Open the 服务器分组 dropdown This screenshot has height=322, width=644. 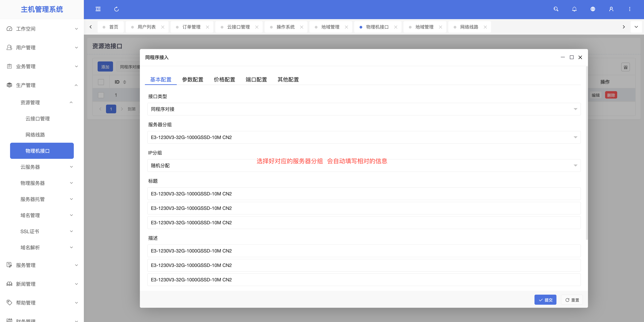(x=364, y=137)
